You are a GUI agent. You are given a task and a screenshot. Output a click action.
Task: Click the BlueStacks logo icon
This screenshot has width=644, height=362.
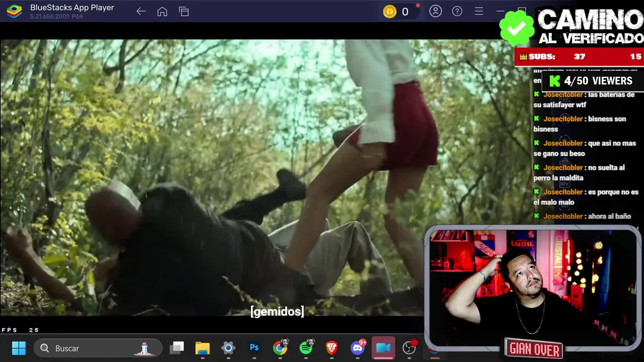click(x=14, y=11)
